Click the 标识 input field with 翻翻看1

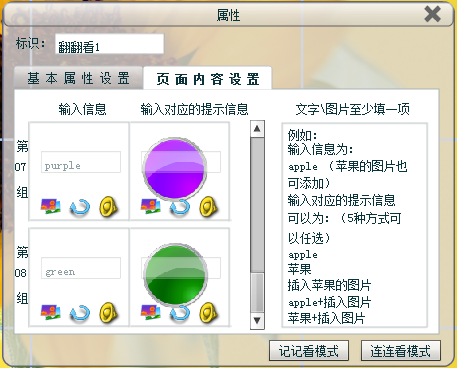pos(109,44)
